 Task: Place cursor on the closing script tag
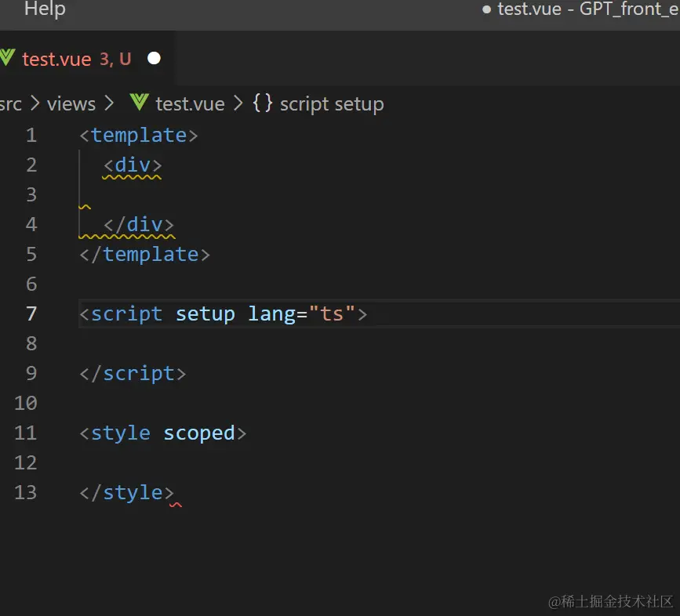[x=133, y=374]
